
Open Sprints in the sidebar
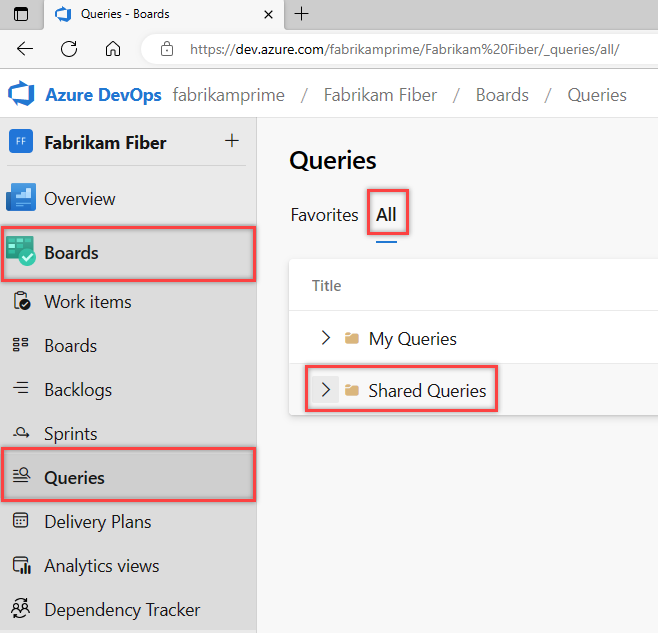click(70, 434)
